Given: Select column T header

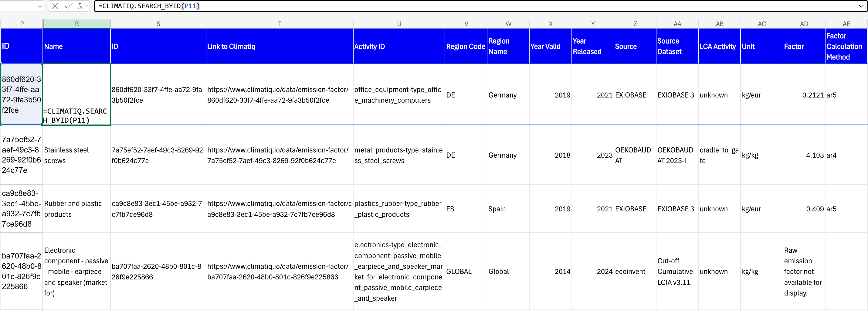Looking at the screenshot, I should click(x=279, y=24).
